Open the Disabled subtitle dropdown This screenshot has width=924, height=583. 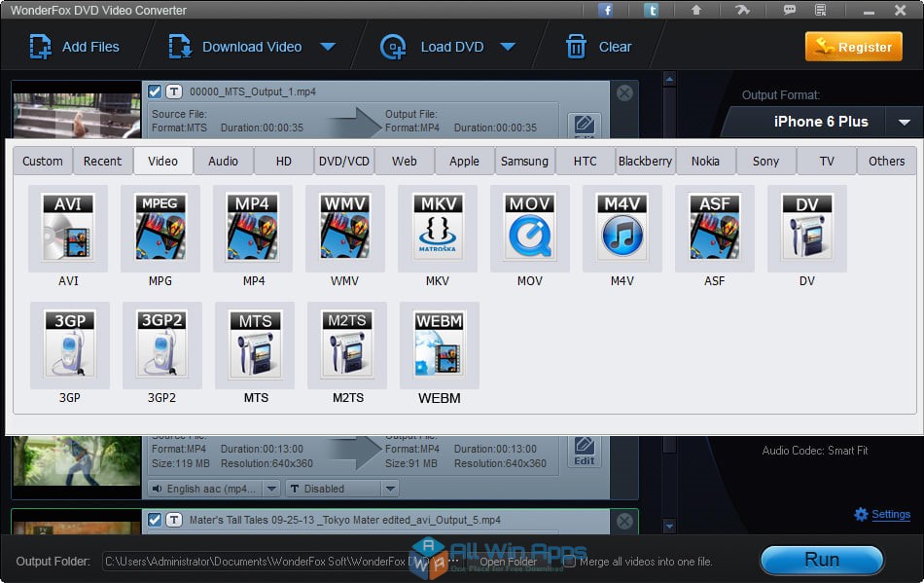point(390,489)
